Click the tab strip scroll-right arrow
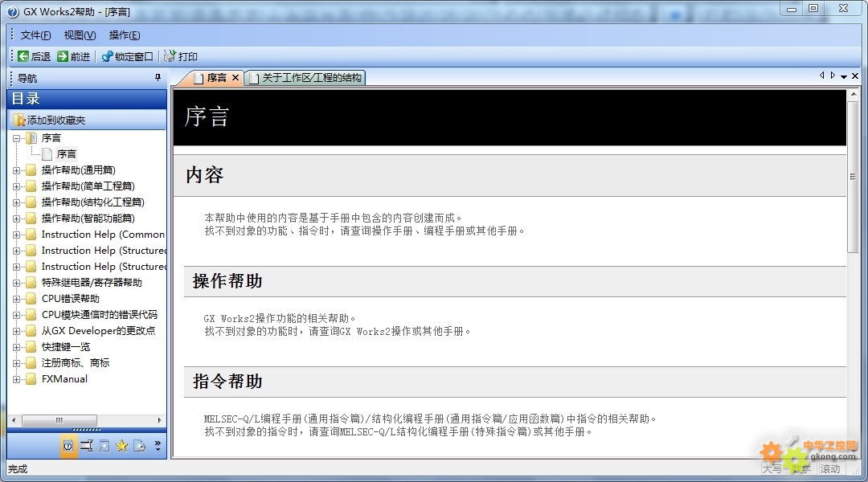This screenshot has width=868, height=482. point(833,76)
